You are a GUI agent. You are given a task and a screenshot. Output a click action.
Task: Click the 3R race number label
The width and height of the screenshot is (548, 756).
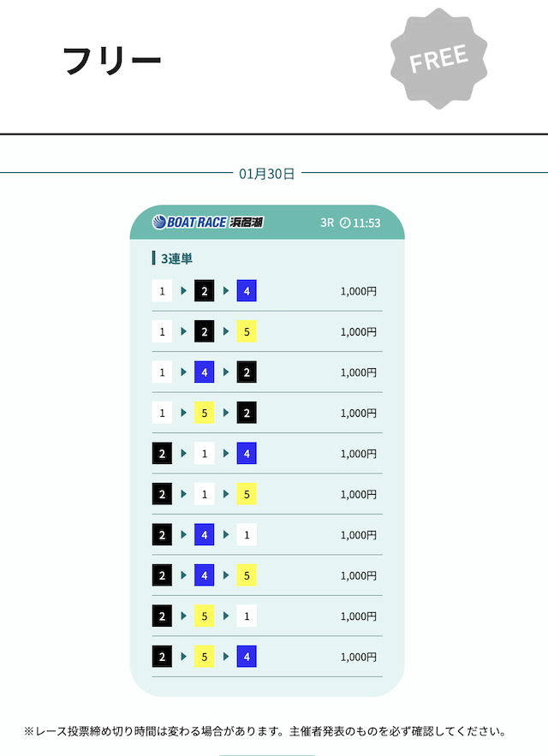[327, 223]
